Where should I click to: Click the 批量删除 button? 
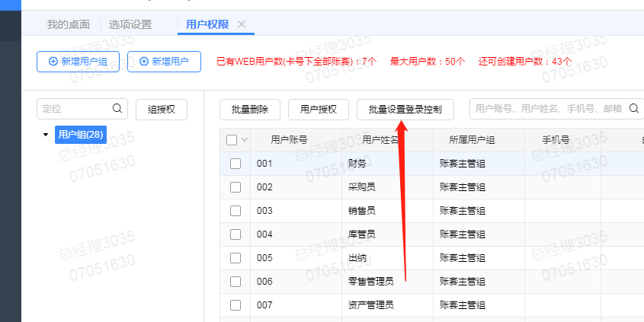point(250,109)
